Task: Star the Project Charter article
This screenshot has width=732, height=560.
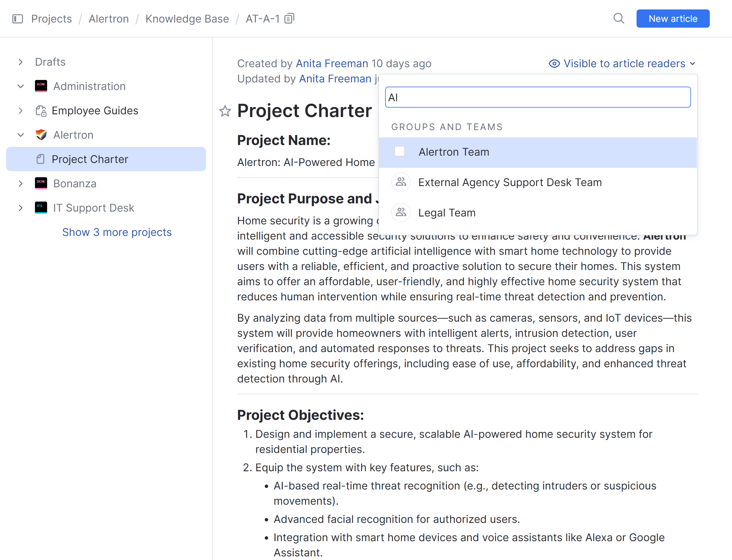Action: pyautogui.click(x=225, y=111)
